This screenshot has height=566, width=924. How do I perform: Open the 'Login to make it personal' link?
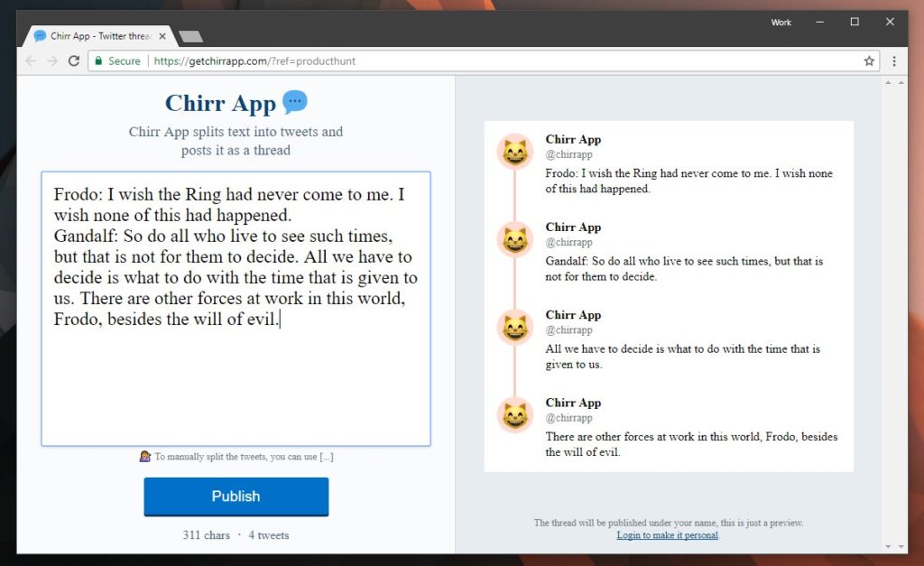[667, 534]
